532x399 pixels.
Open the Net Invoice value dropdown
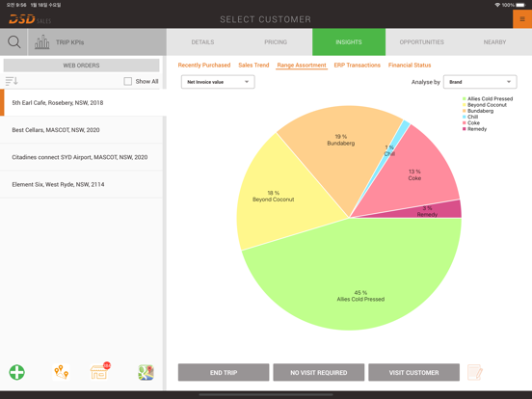tap(218, 82)
